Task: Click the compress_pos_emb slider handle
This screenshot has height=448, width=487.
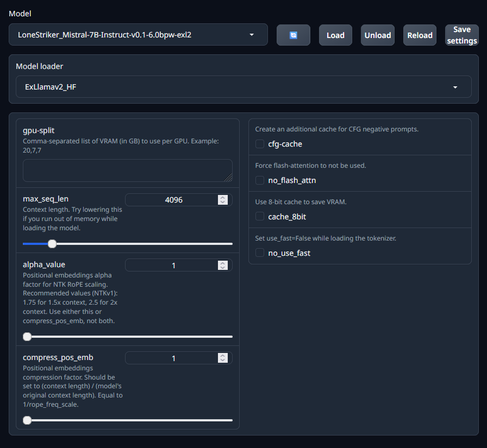Action: [27, 420]
